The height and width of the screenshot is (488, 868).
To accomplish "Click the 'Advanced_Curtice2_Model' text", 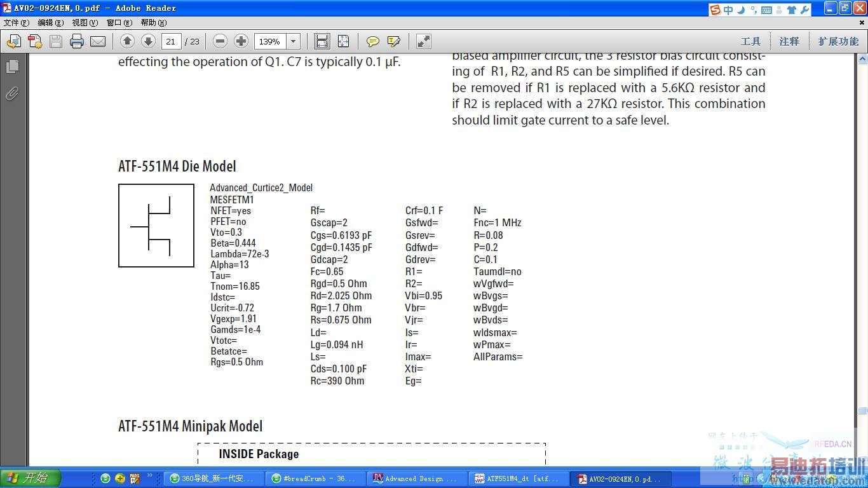I will (x=261, y=188).
